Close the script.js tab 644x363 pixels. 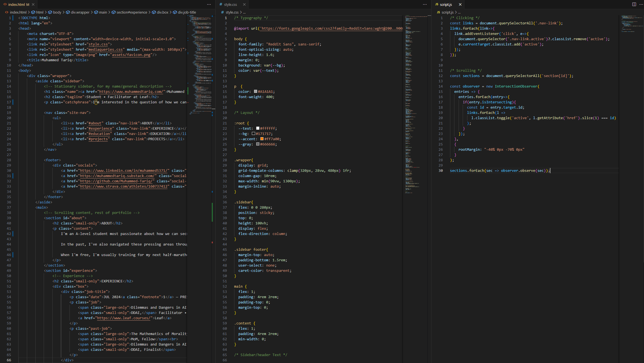tap(460, 4)
